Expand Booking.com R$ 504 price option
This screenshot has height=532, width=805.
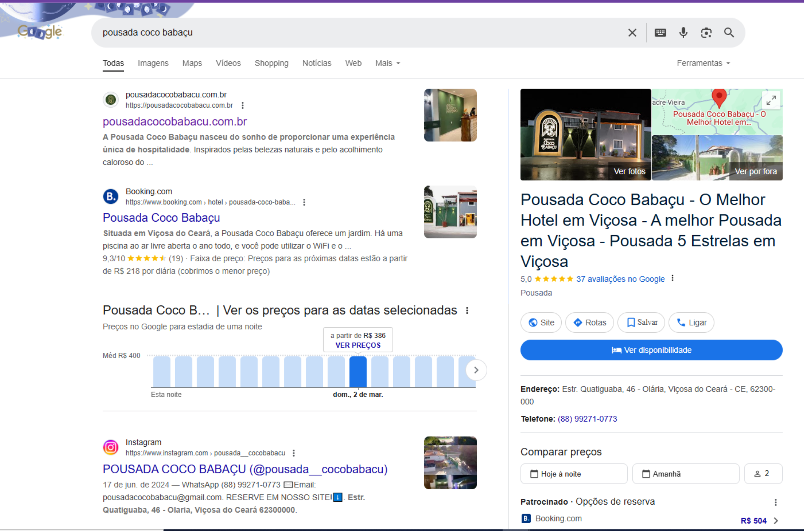pyautogui.click(x=759, y=521)
